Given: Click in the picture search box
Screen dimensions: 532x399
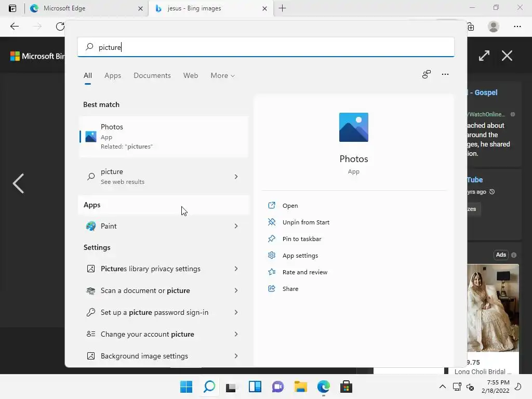Looking at the screenshot, I should [x=265, y=47].
